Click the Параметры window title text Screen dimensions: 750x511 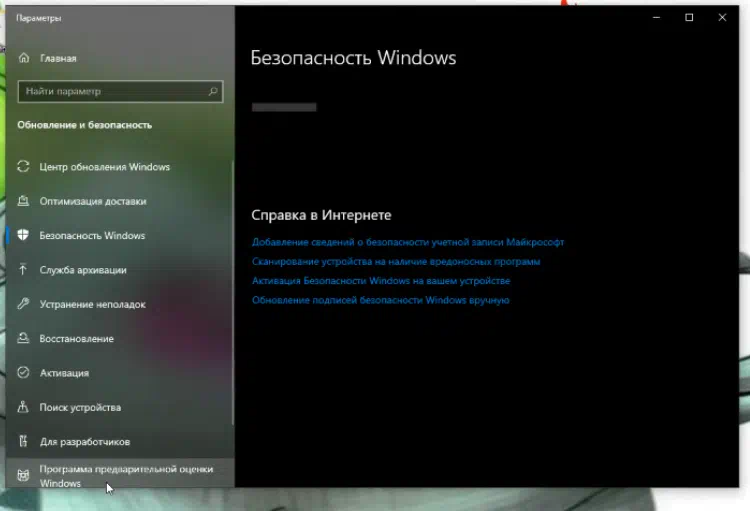(39, 18)
